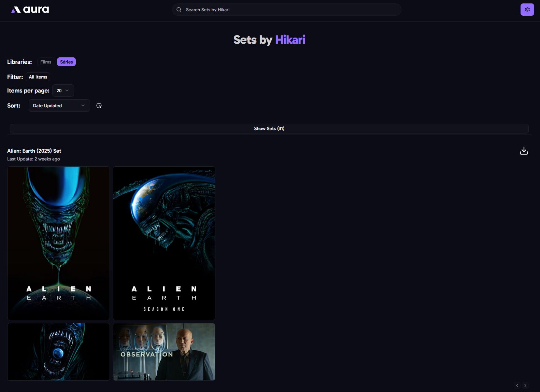This screenshot has height=392, width=540.
Task: Download the Alien: Earth (2025) set
Action: click(x=524, y=151)
